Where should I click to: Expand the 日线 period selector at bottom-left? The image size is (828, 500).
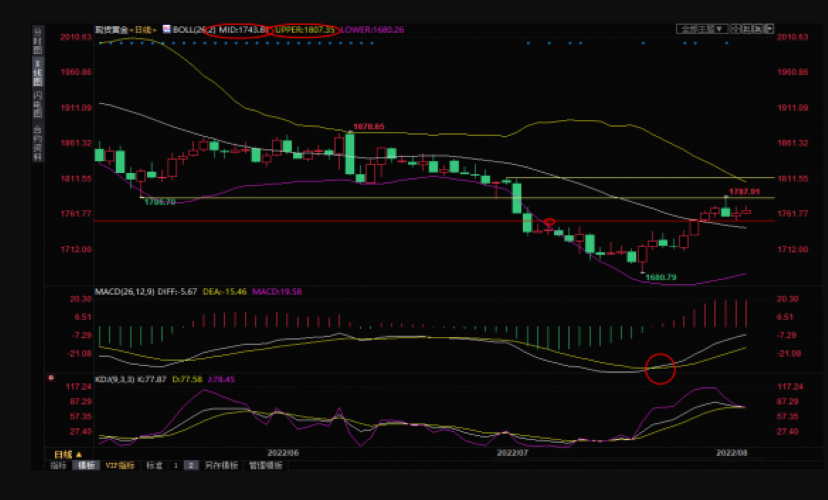pos(65,454)
